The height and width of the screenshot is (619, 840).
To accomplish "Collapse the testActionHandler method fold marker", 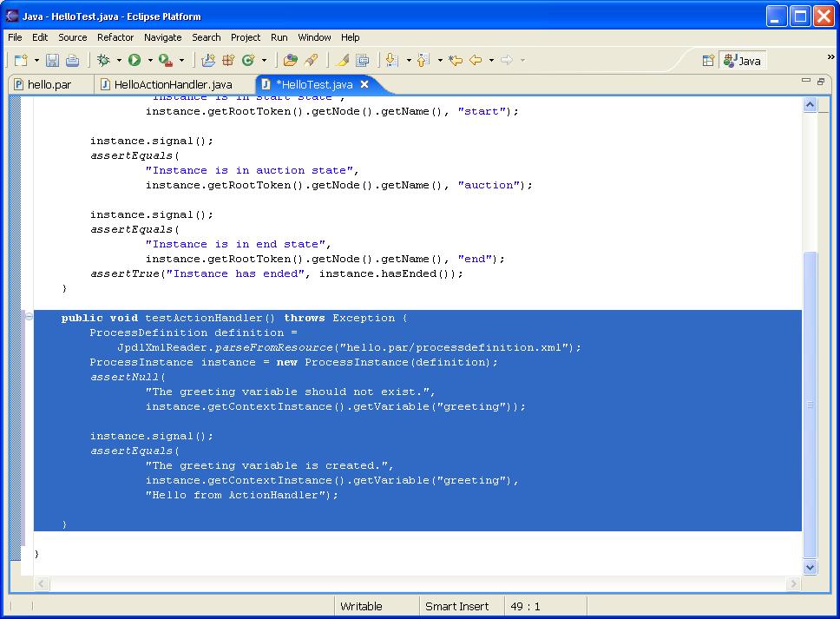I will tap(29, 317).
